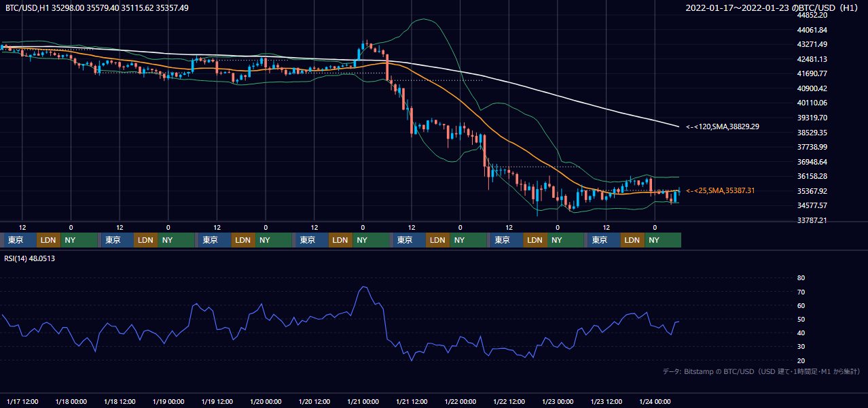This screenshot has height=408, width=868.
Task: Click the 1/21 00:00 time axis label
Action: pyautogui.click(x=363, y=401)
